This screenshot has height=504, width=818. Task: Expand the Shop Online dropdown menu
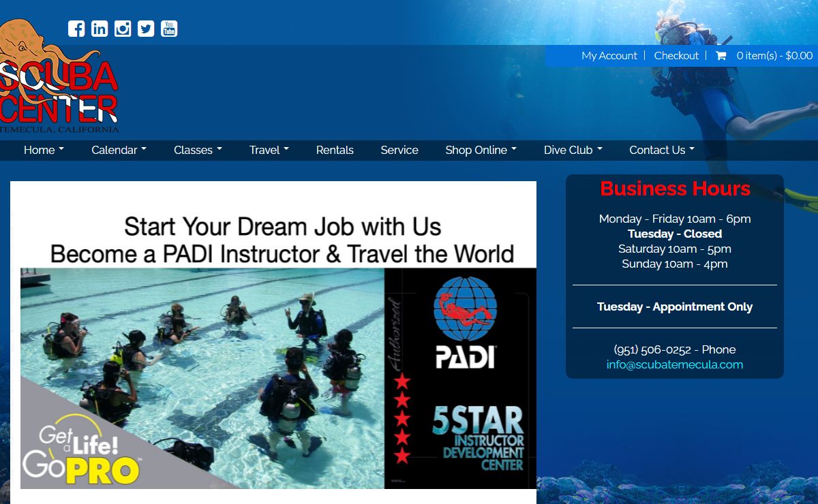point(481,150)
